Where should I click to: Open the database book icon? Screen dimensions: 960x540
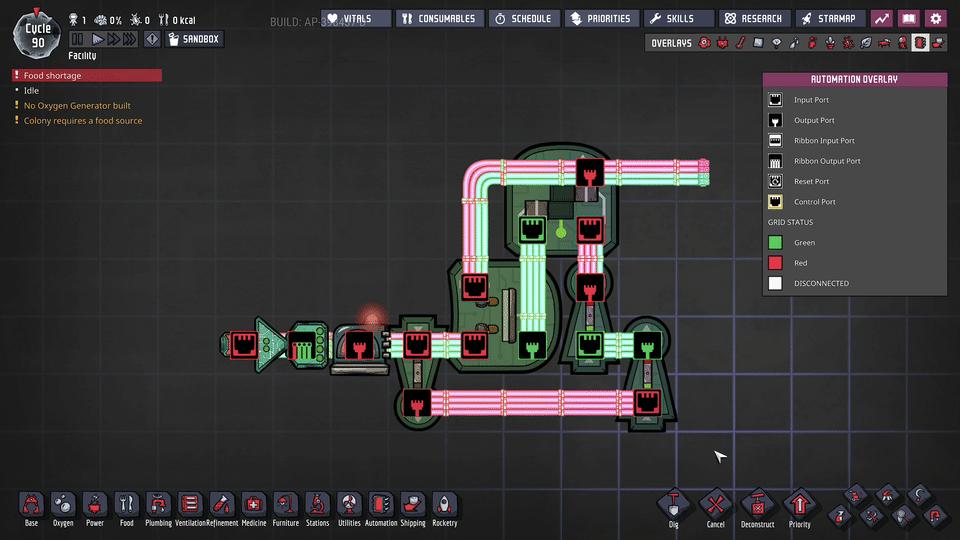pyautogui.click(x=908, y=18)
